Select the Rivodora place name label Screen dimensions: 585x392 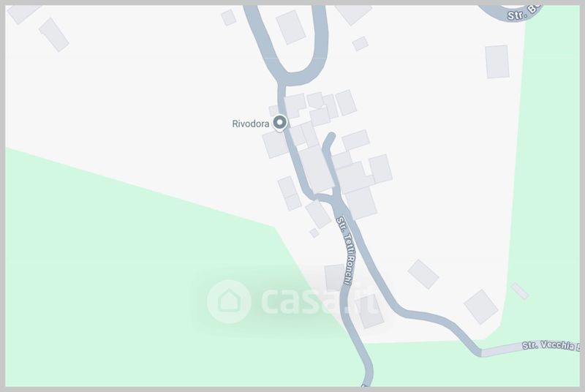pyautogui.click(x=251, y=124)
